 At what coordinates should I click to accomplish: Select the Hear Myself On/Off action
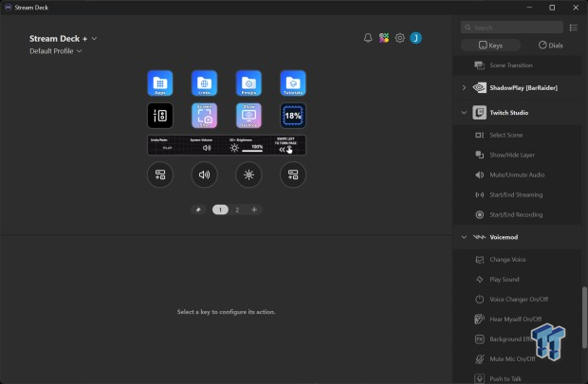tap(518, 320)
